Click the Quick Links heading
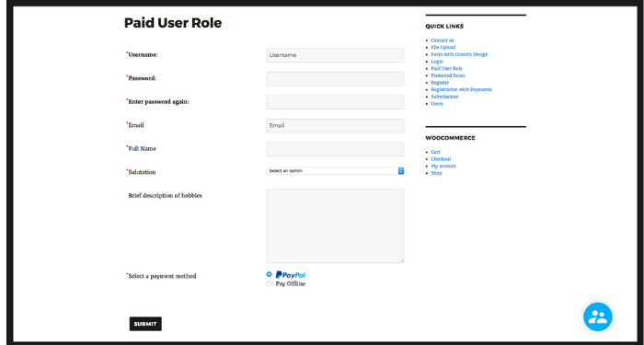This screenshot has height=345, width=644. click(x=444, y=27)
